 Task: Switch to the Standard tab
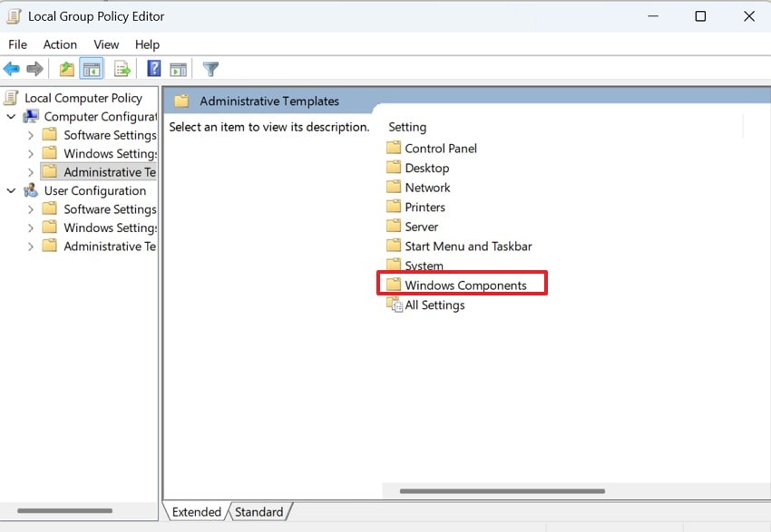[x=259, y=512]
